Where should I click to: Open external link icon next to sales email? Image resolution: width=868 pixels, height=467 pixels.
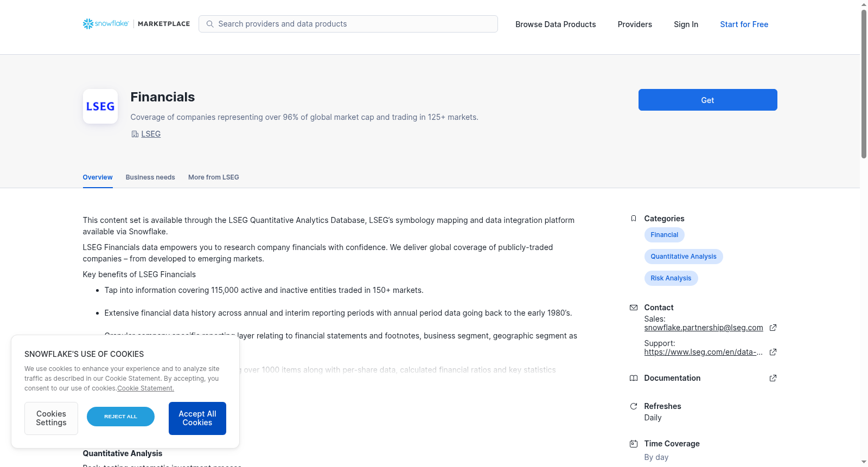tap(773, 328)
